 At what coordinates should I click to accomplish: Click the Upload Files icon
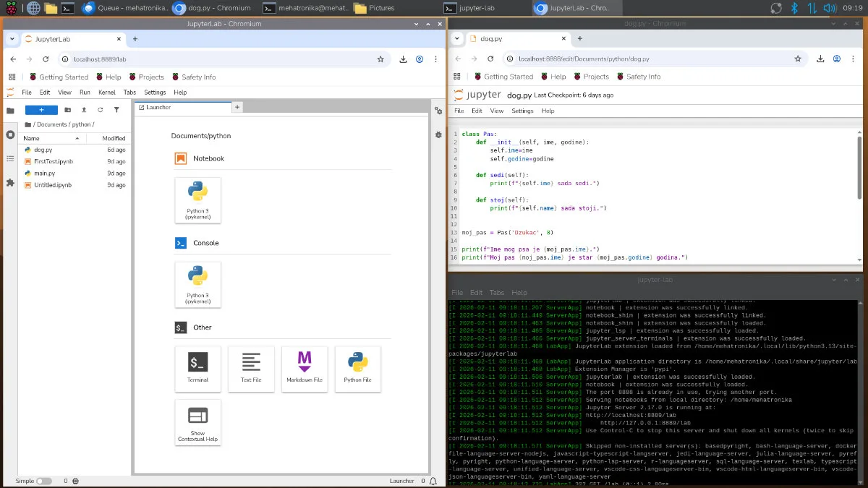click(x=84, y=110)
